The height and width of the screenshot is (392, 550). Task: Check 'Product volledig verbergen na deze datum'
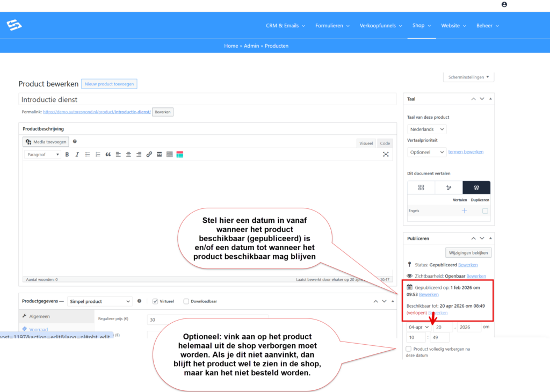click(x=409, y=349)
